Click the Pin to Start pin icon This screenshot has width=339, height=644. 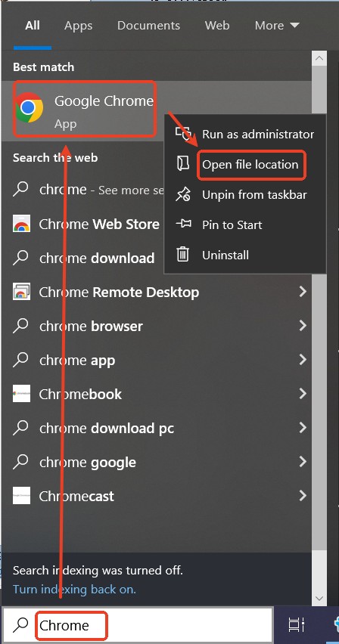pos(183,224)
